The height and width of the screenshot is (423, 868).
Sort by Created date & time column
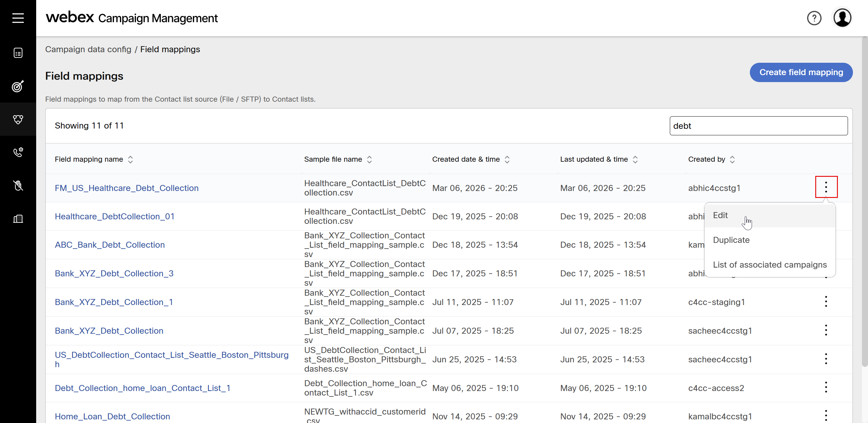pos(507,159)
